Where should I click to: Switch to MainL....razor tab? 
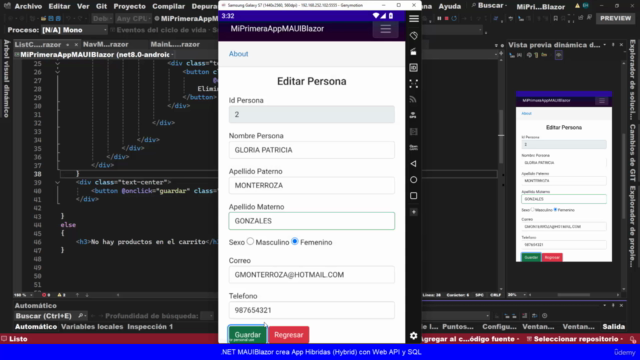pyautogui.click(x=175, y=44)
